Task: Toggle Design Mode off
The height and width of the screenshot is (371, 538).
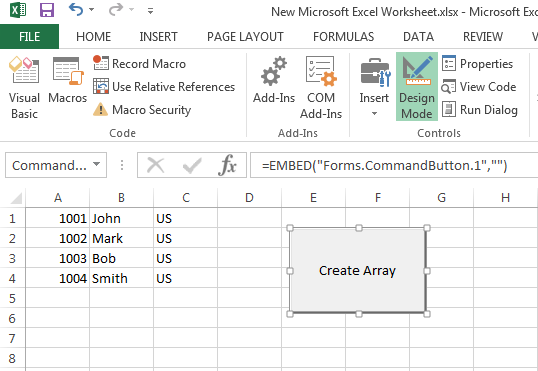Action: point(417,86)
